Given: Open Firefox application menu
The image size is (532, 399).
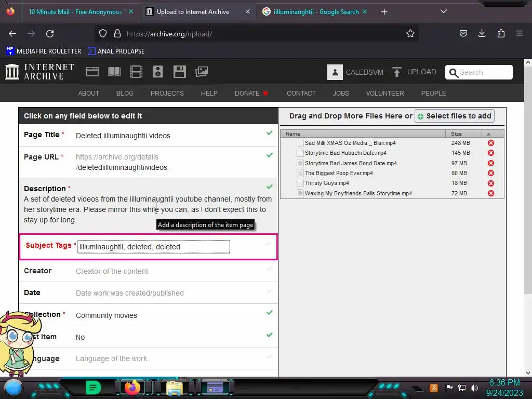Looking at the screenshot, I should point(520,33).
